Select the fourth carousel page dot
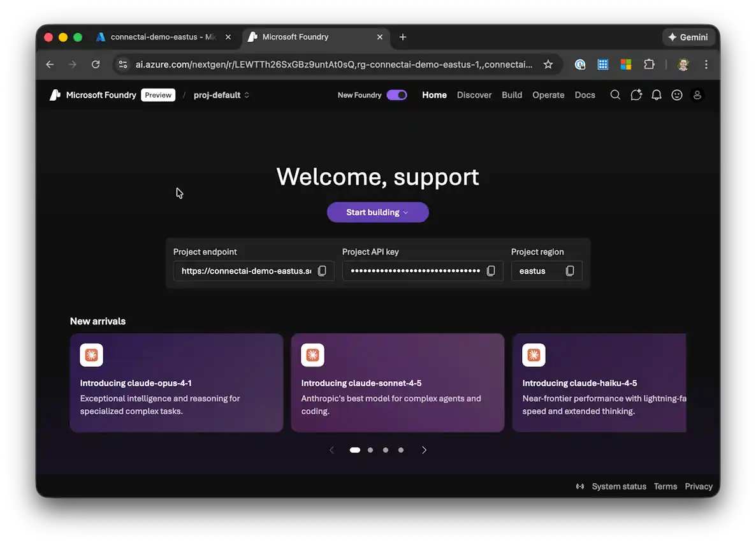 click(401, 450)
